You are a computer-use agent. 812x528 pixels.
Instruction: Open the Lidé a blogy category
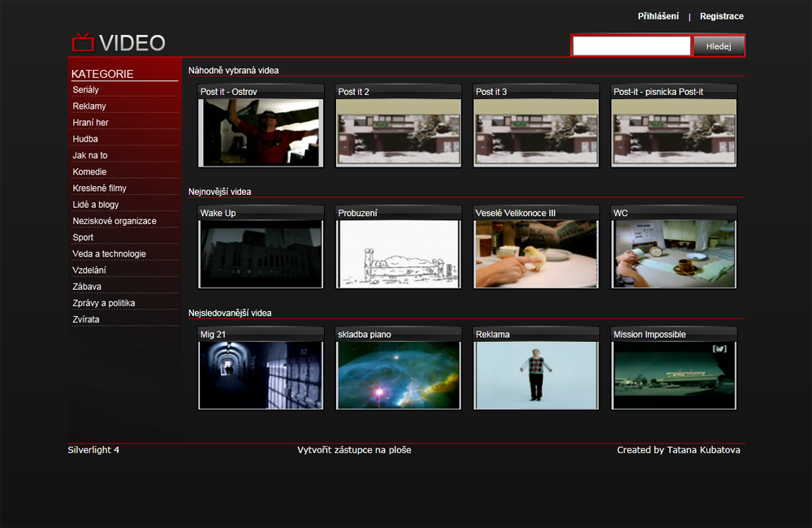coord(96,205)
